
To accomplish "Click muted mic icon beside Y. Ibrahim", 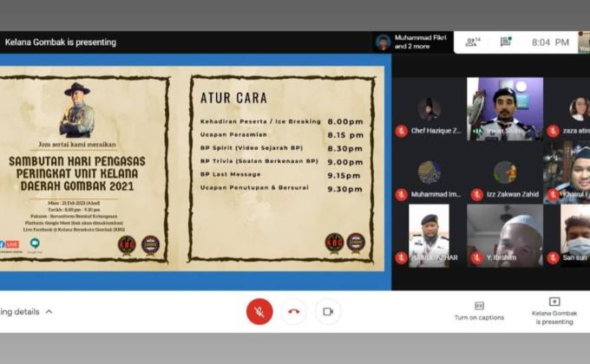I will coord(476,257).
